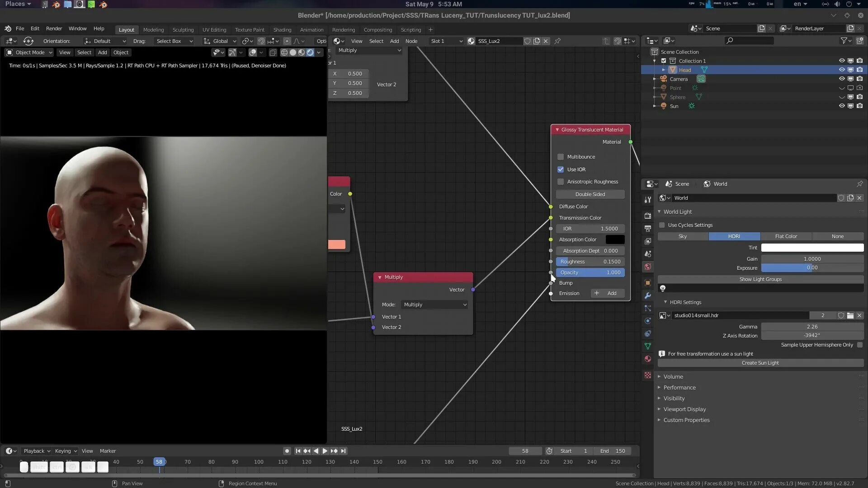The image size is (868, 488).
Task: Pin the SSS_Lux2 node tree
Action: (x=557, y=41)
